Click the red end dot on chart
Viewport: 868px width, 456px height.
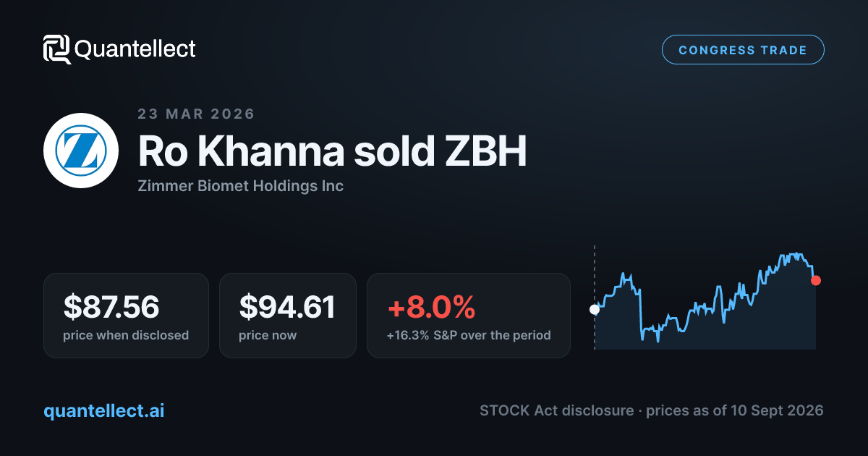pyautogui.click(x=816, y=280)
